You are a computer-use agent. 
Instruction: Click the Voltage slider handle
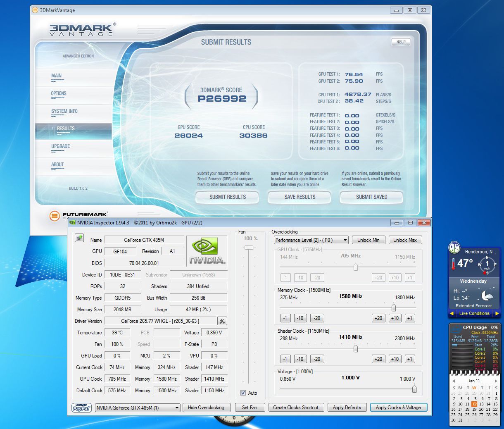pos(414,389)
